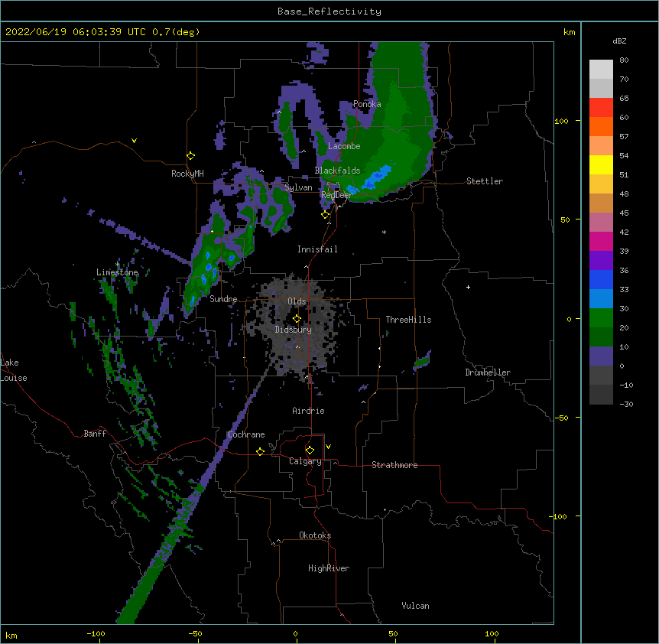This screenshot has height=644, width=659.
Task: Select the Okotoks label
Action: coord(315,535)
